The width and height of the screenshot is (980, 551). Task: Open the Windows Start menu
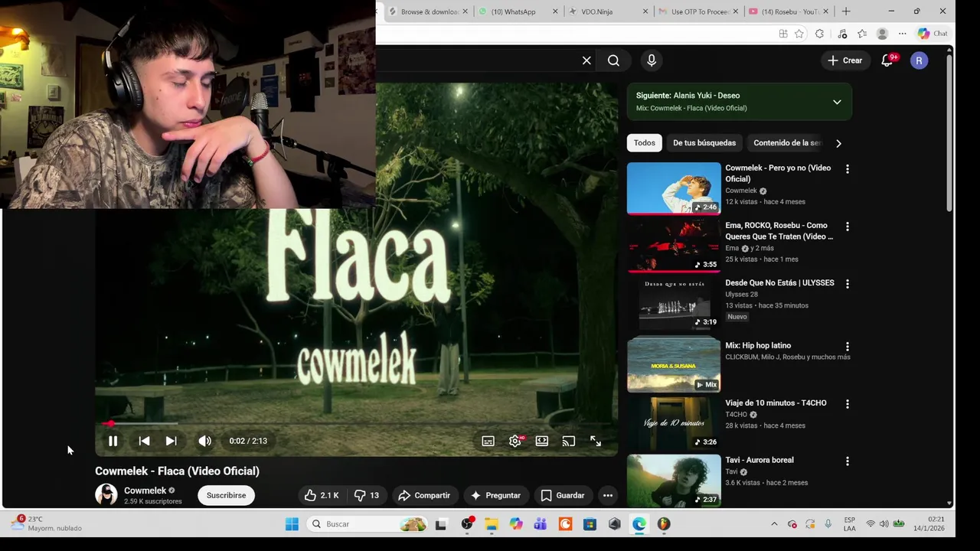click(292, 524)
